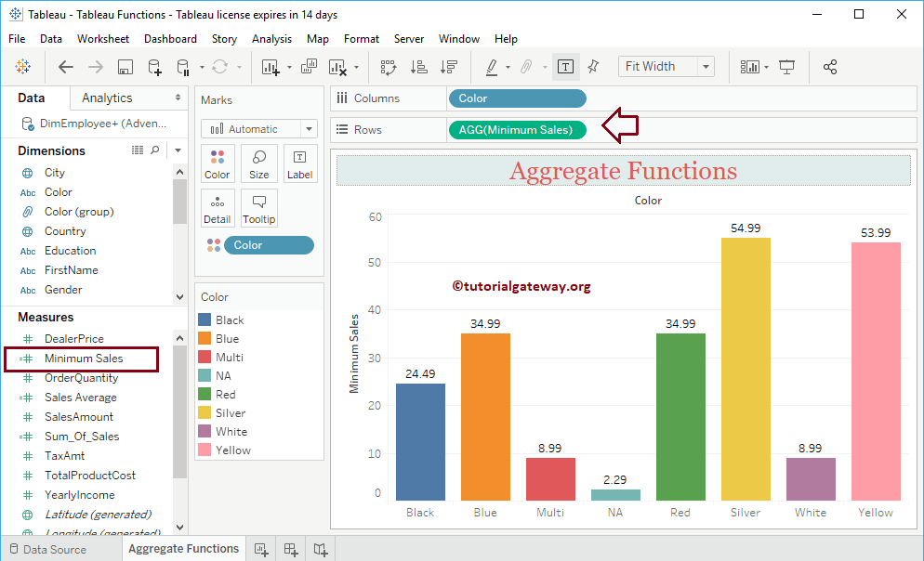Open the Analysis menu
Viewport: 924px width, 561px height.
(x=271, y=38)
